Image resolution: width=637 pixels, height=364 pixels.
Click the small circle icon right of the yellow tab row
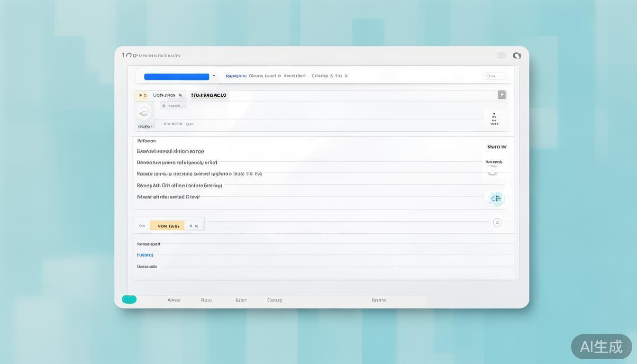pyautogui.click(x=497, y=223)
